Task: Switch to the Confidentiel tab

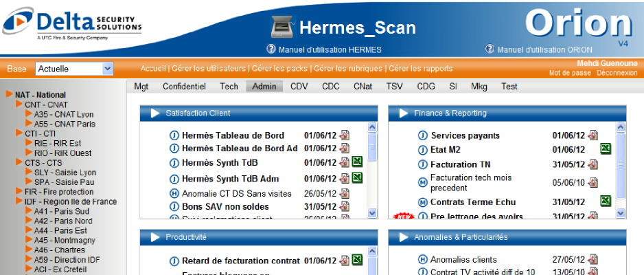Action: pyautogui.click(x=184, y=87)
